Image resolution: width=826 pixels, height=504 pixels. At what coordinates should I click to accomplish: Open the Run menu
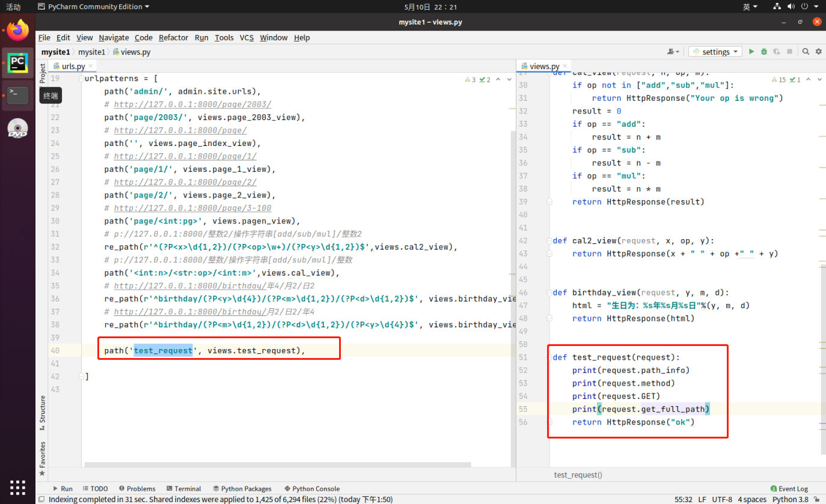(201, 37)
